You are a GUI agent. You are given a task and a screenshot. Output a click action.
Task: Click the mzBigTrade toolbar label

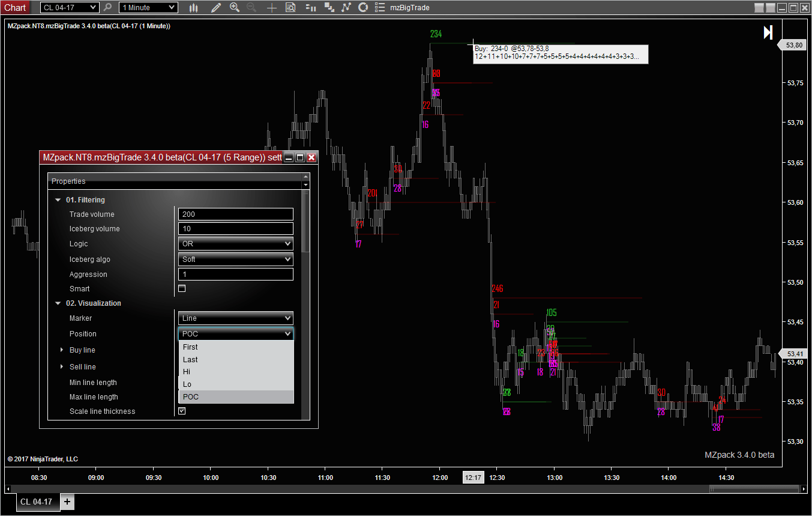pyautogui.click(x=410, y=8)
